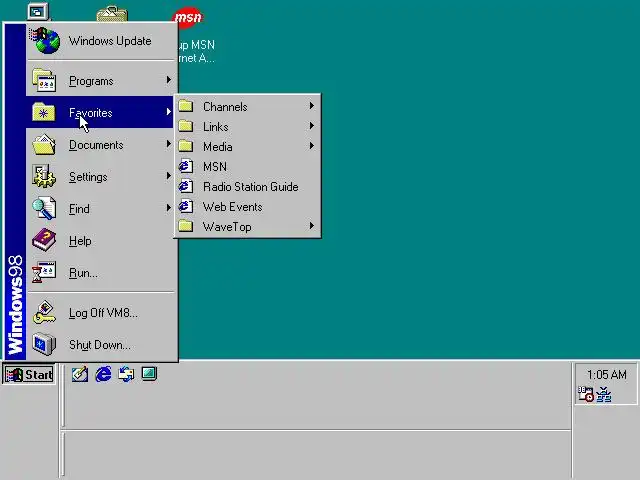Expand Programs submenu arrow
640x480 pixels.
point(169,80)
